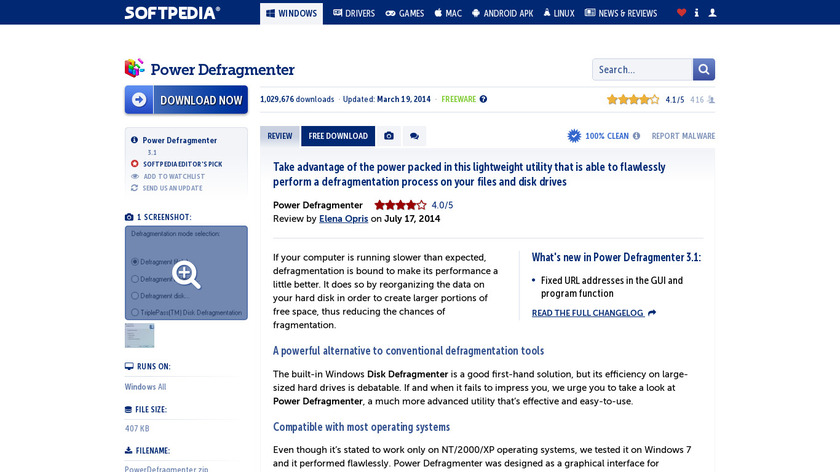The width and height of the screenshot is (840, 472).
Task: Rate using the yellow user stars
Action: (633, 100)
